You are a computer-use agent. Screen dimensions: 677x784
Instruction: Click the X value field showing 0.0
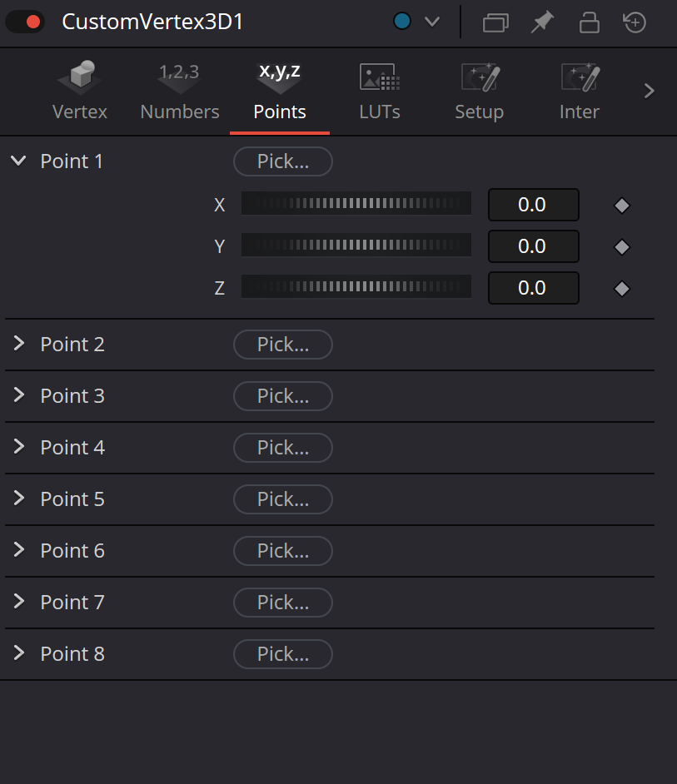pos(534,205)
